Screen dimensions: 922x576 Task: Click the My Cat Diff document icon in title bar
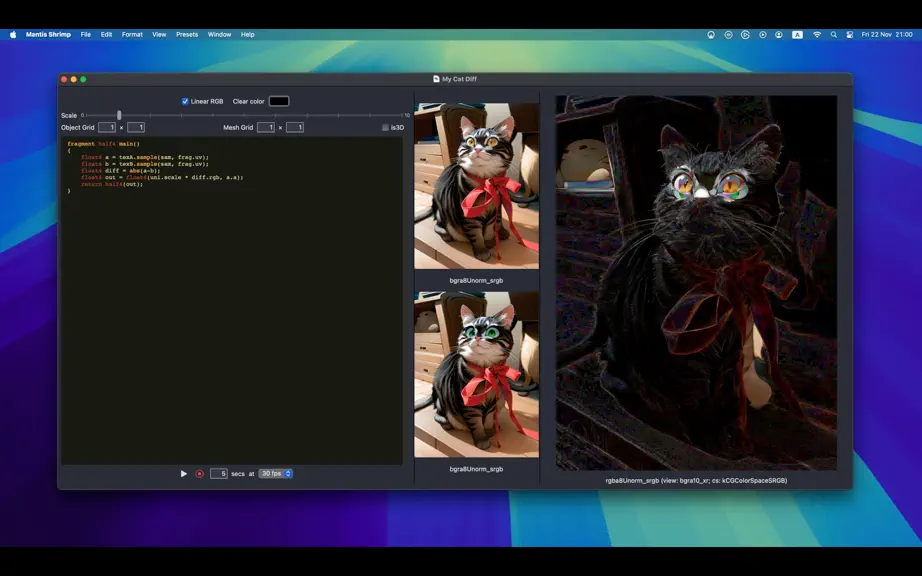click(x=436, y=79)
